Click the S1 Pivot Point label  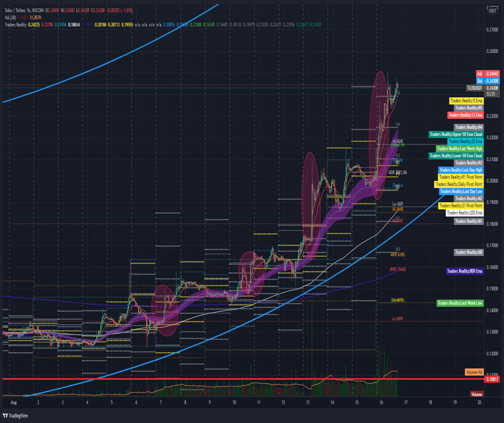click(x=461, y=206)
